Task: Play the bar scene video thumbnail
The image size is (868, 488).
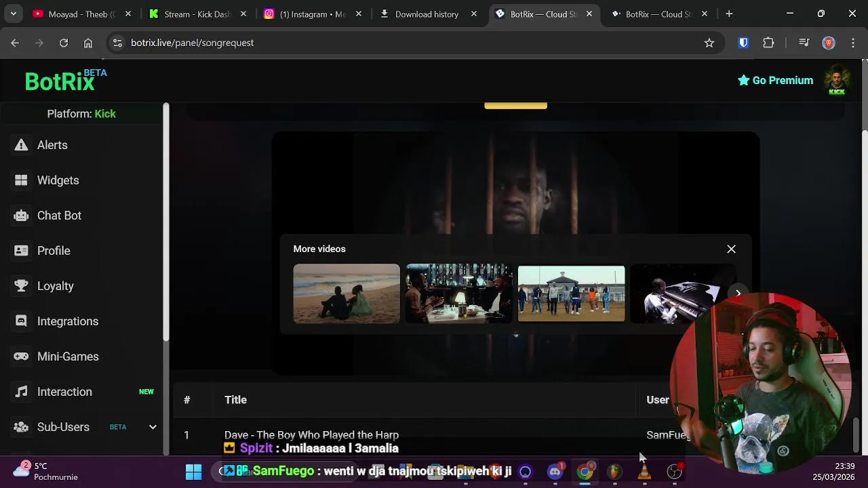Action: point(459,293)
